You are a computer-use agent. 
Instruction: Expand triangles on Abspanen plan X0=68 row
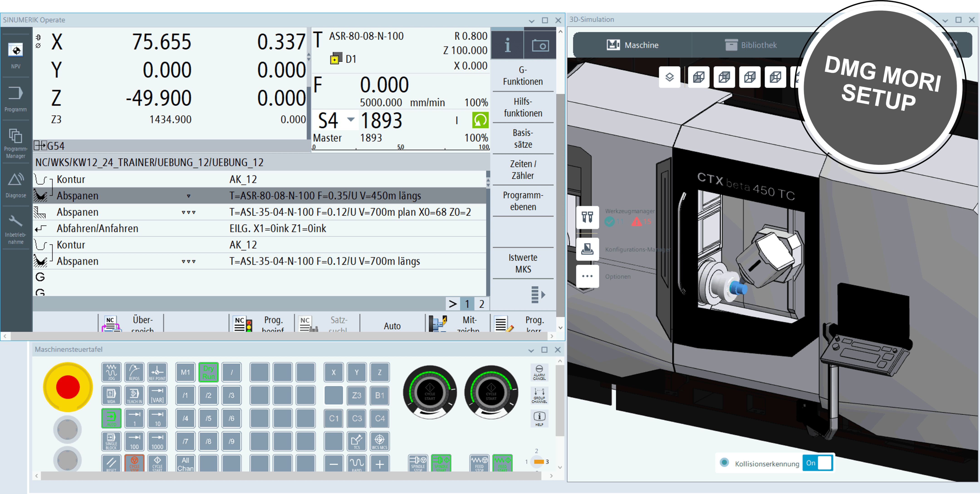pyautogui.click(x=189, y=212)
